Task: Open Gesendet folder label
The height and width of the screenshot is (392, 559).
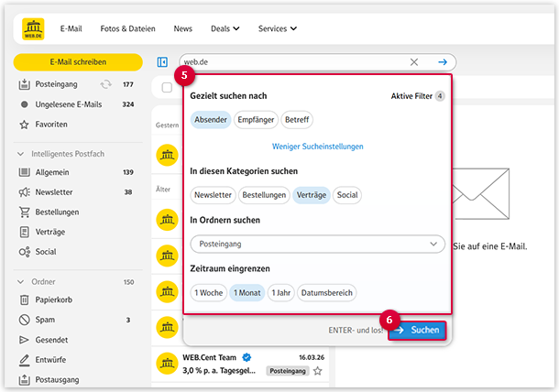Action: 51,340
